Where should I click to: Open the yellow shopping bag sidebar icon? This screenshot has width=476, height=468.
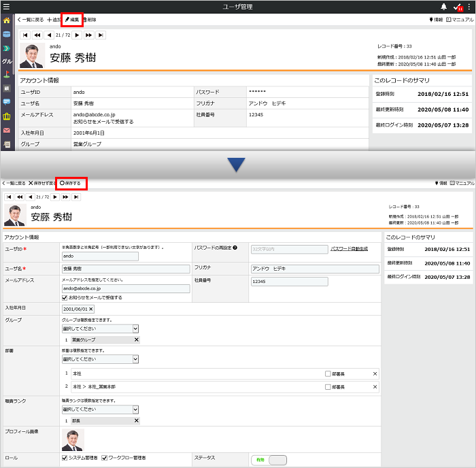click(7, 116)
